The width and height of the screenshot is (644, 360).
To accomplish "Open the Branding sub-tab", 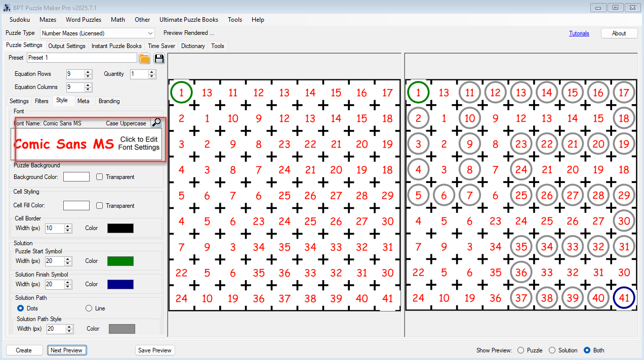I will coord(109,101).
